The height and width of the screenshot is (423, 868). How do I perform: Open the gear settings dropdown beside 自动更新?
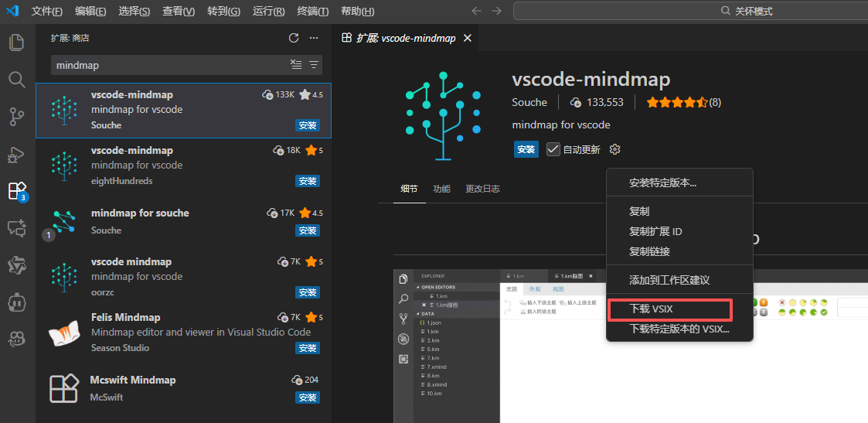pyautogui.click(x=614, y=149)
